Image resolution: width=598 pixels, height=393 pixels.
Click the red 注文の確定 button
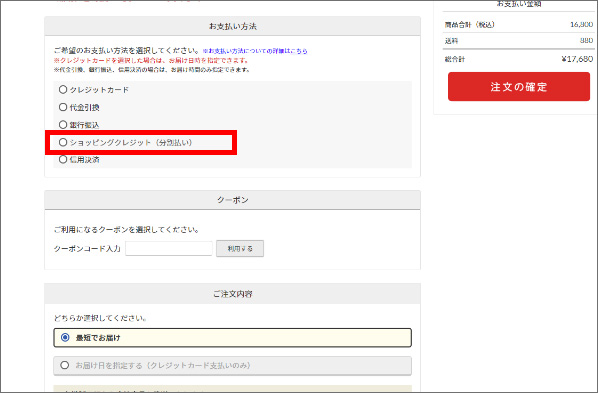[x=519, y=87]
